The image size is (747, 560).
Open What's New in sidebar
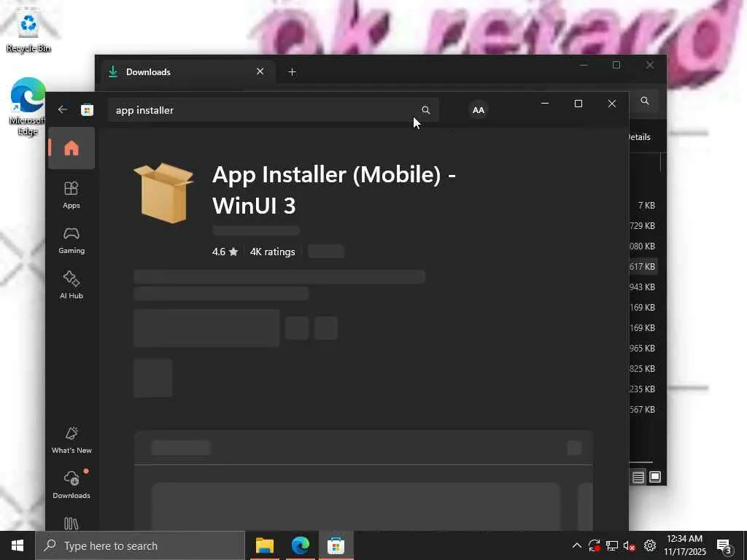click(x=71, y=440)
